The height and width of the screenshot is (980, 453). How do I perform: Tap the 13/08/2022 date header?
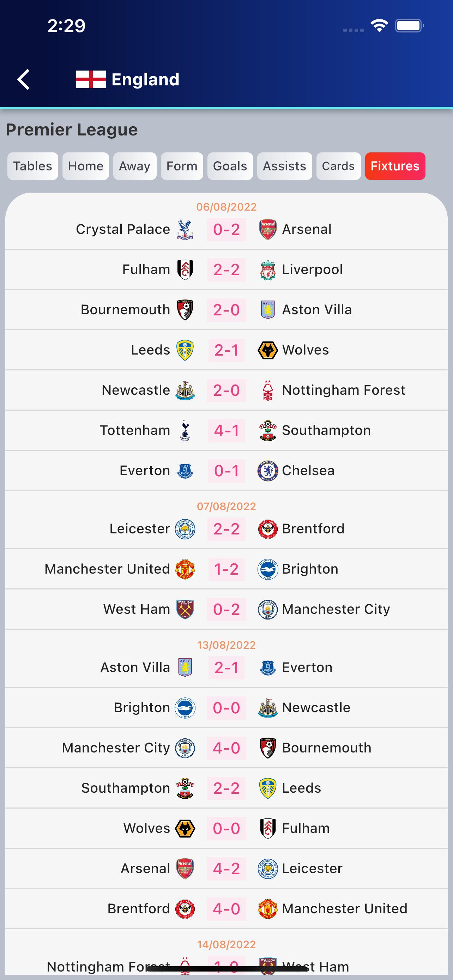[x=226, y=645]
